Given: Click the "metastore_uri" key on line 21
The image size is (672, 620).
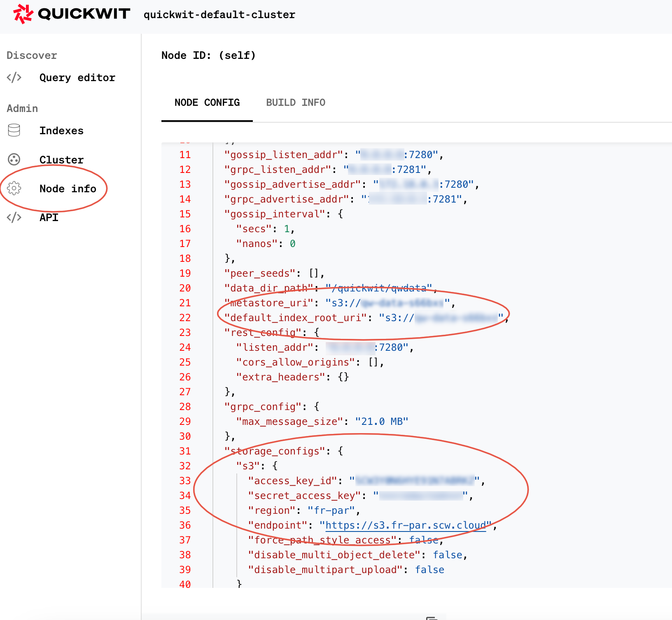Looking at the screenshot, I should tap(269, 303).
